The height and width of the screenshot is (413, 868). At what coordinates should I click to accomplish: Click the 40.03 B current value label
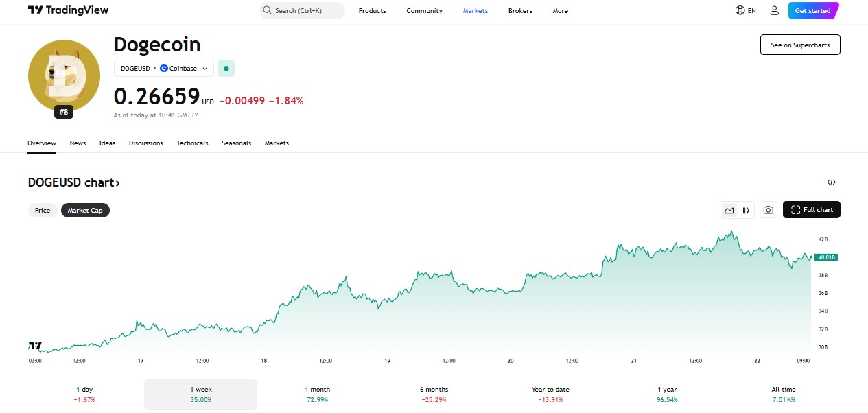pyautogui.click(x=826, y=257)
